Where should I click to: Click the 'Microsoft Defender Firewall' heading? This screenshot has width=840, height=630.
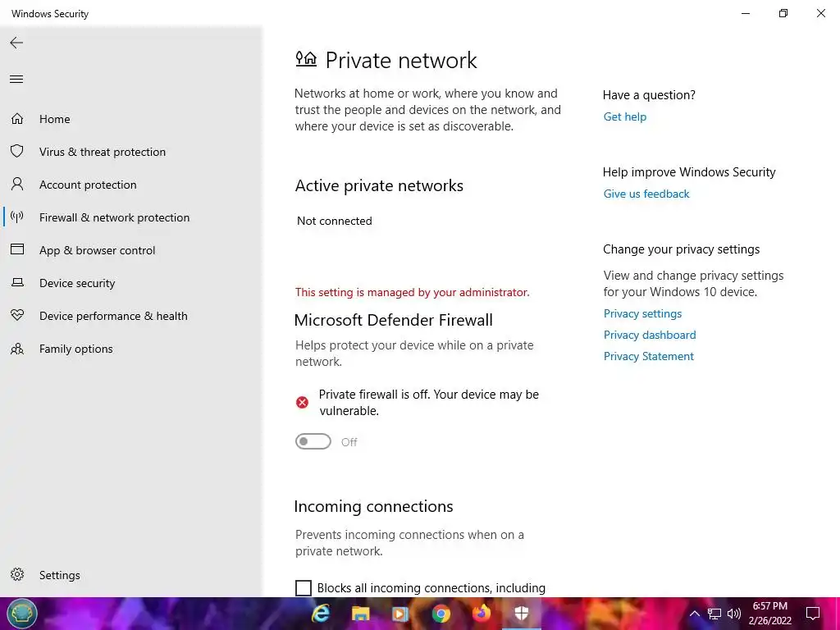393,320
